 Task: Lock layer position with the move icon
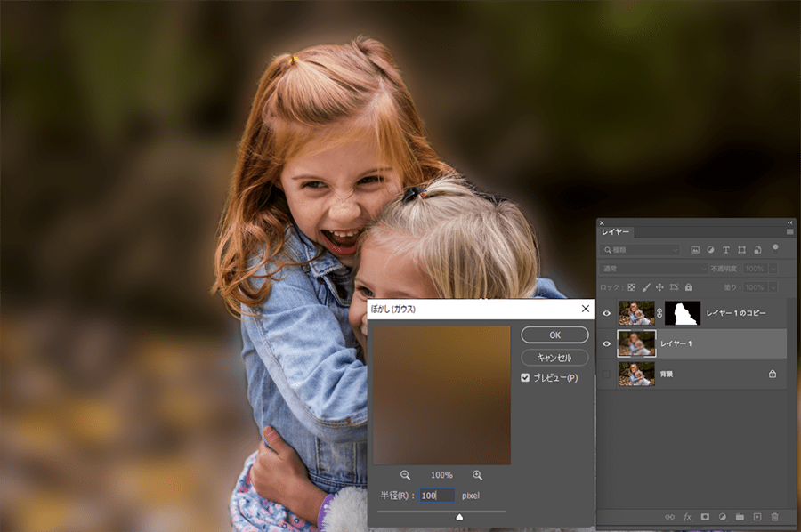659,287
